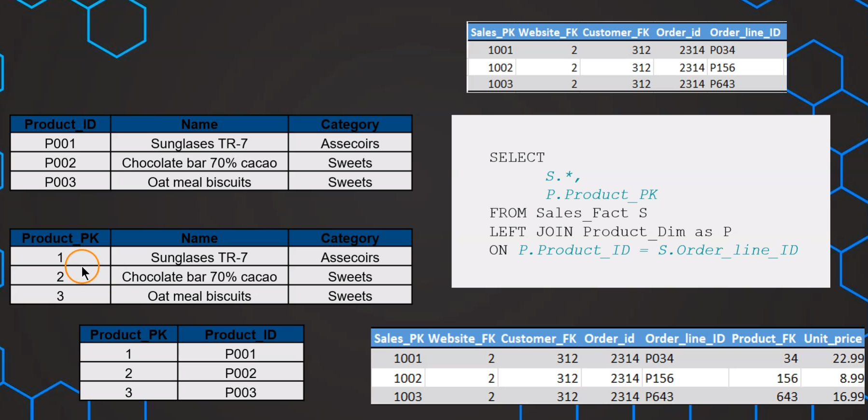
Task: Click Sunglases TR-7 in the Product_PK 1 row
Action: click(199, 257)
